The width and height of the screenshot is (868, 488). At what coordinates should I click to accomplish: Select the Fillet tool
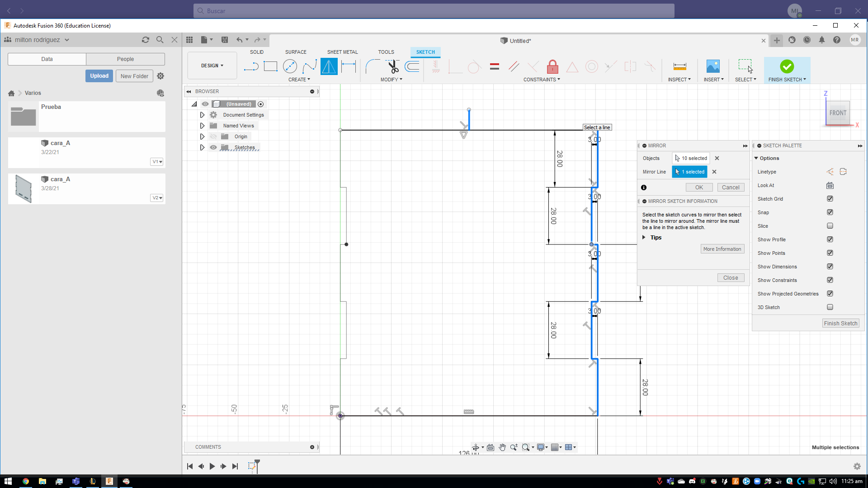tap(373, 67)
